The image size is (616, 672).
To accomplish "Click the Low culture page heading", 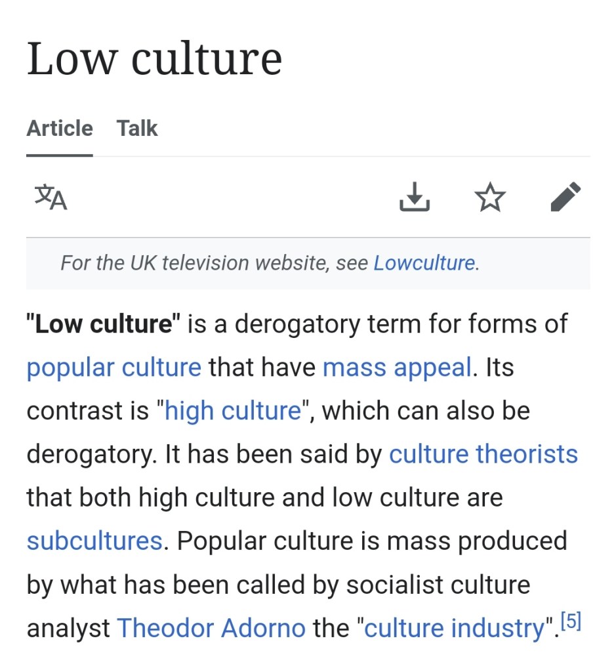I will pyautogui.click(x=154, y=58).
